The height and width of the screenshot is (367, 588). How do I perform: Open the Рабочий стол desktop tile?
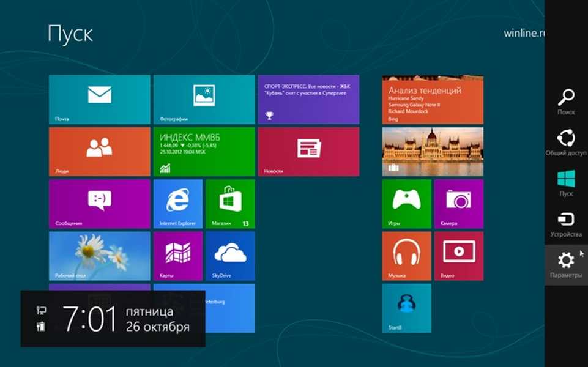coord(99,256)
